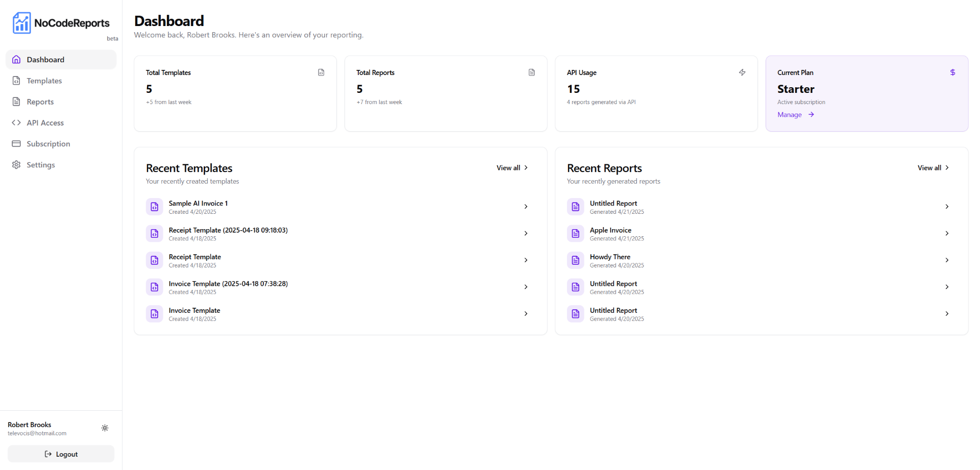Click the televocis@hotmail.com email text
Image resolution: width=980 pixels, height=470 pixels.
coord(37,433)
